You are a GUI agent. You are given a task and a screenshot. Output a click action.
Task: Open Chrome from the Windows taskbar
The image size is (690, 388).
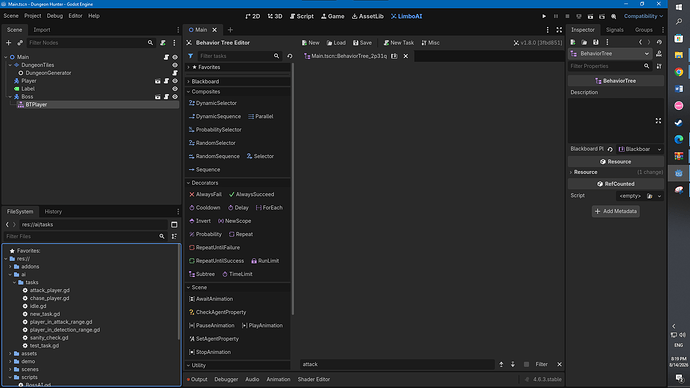679,72
